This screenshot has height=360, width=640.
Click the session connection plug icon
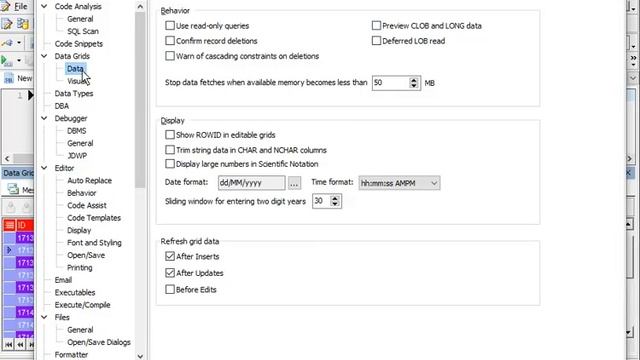(x=7, y=42)
